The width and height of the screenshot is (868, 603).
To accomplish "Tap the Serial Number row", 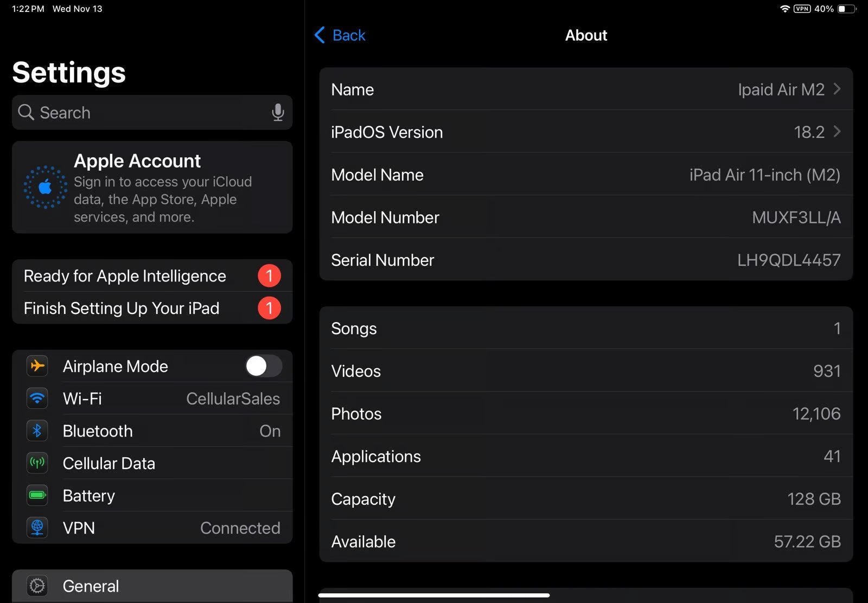I will [586, 260].
